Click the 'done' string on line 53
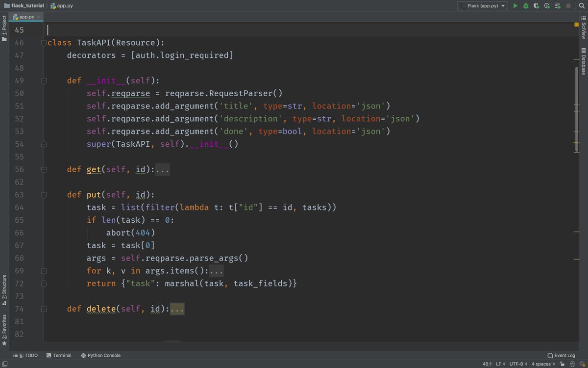The image size is (588, 368). (x=234, y=131)
